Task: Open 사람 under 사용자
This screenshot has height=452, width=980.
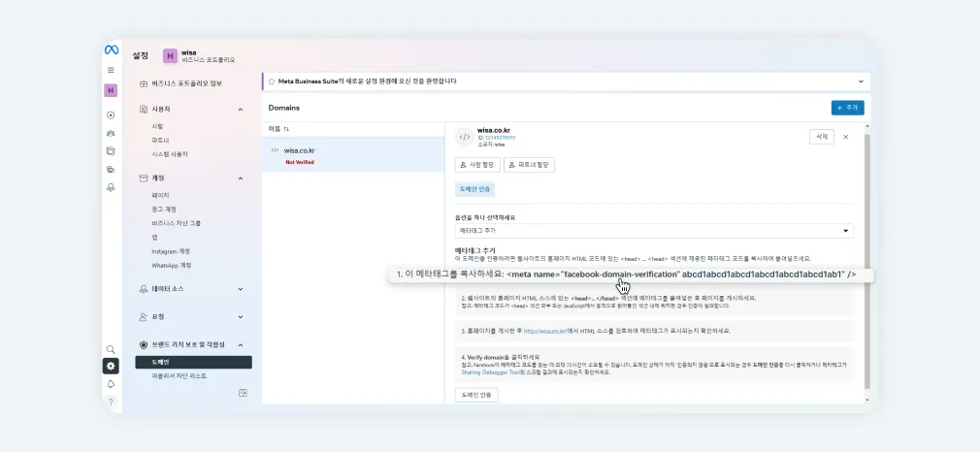Action: pyautogui.click(x=157, y=126)
